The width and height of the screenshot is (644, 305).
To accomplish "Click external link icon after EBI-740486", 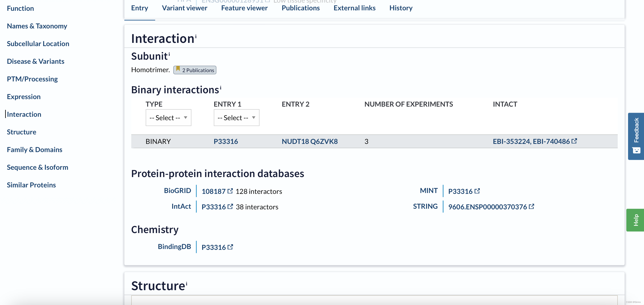I will tap(574, 141).
